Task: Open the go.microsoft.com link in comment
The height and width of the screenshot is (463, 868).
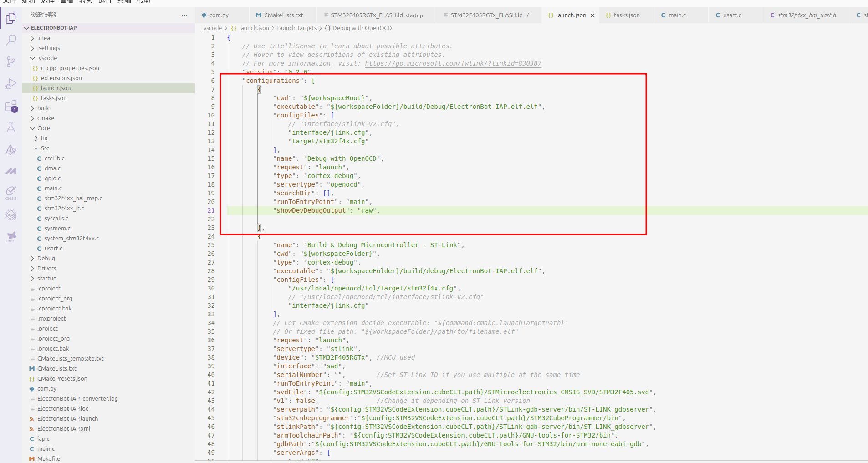Action: point(453,64)
